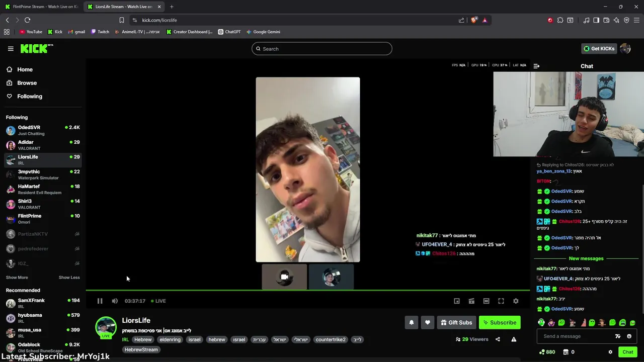
Task: Open the Brave Leo AI sparkle icon
Action: tap(616, 20)
